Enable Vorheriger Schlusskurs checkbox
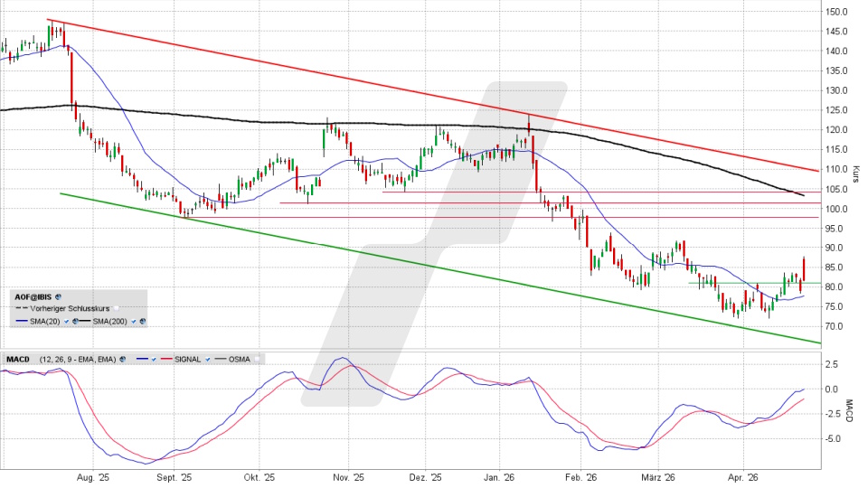This screenshot has width=868, height=488. [117, 309]
